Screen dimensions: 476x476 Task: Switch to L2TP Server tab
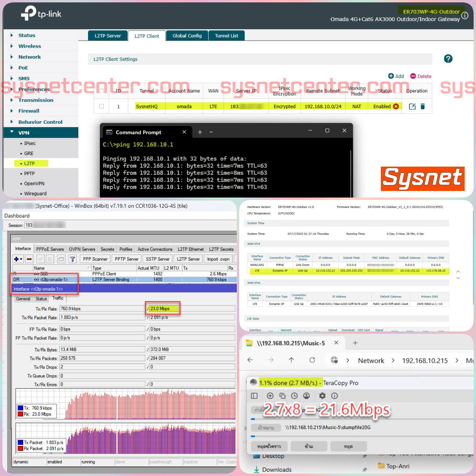[108, 36]
